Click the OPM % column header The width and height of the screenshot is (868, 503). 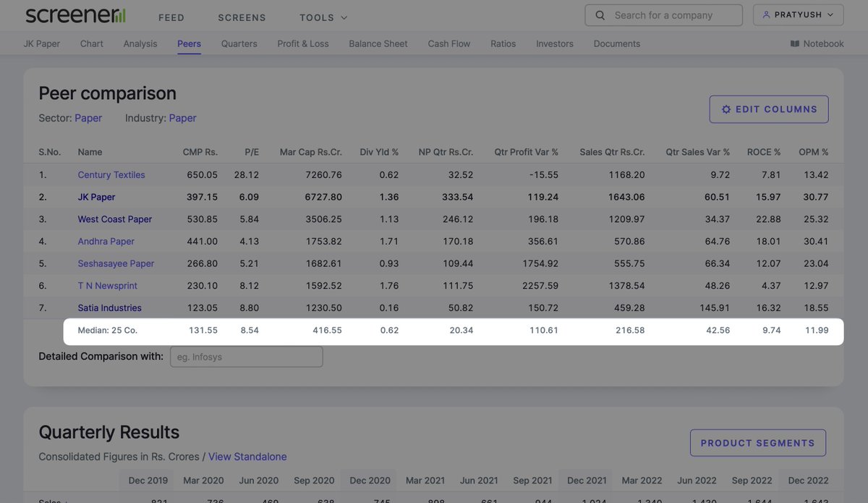814,152
